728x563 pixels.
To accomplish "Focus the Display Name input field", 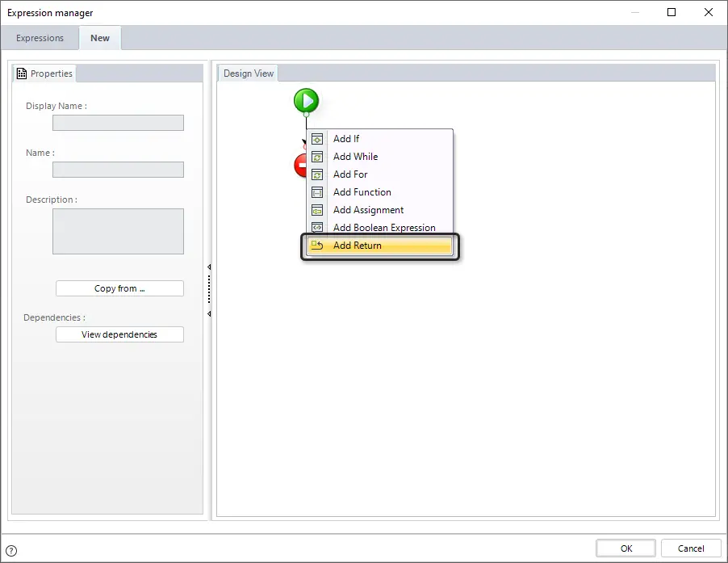I will tap(118, 123).
